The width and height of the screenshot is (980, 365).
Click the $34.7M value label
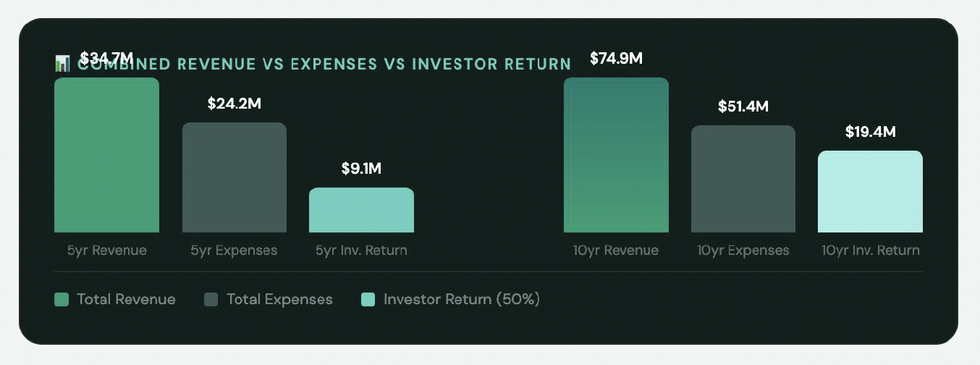click(x=106, y=57)
